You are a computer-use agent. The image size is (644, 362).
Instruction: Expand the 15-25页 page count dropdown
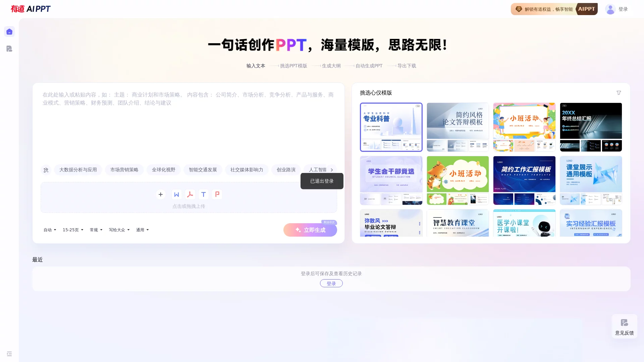click(73, 230)
